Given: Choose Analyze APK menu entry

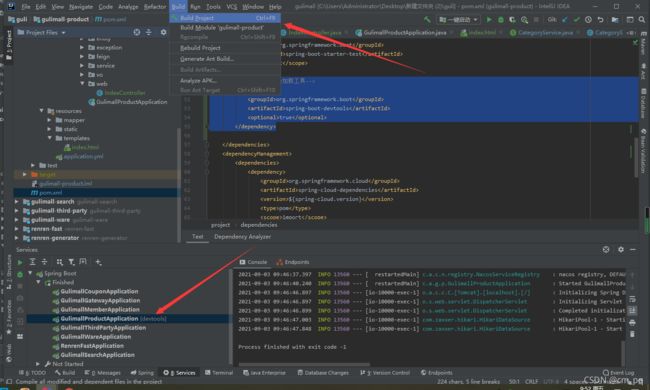Looking at the screenshot, I should tap(225, 80).
